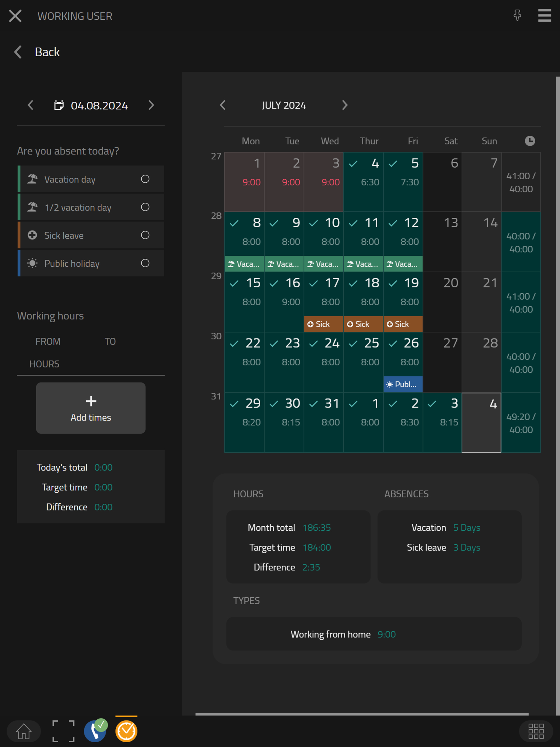
Task: Select Saturday 6 July in calendar
Action: [442, 182]
